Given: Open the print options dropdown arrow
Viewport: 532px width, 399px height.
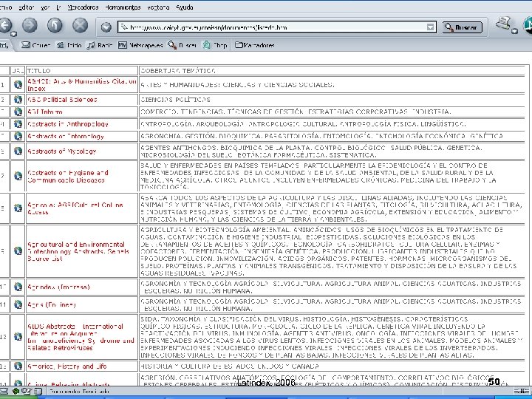Looking at the screenshot, I should [x=515, y=31].
